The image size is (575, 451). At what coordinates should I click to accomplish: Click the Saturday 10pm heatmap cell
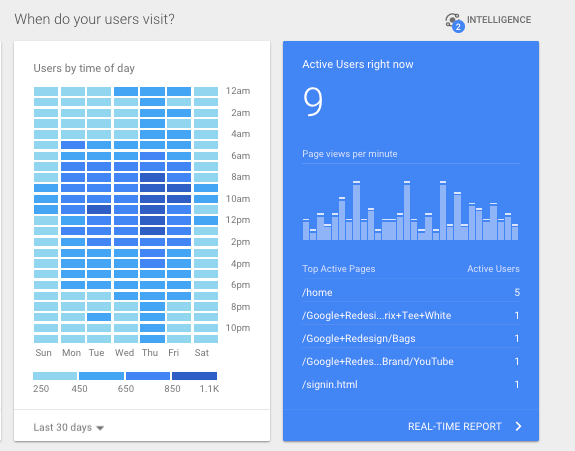pos(206,328)
